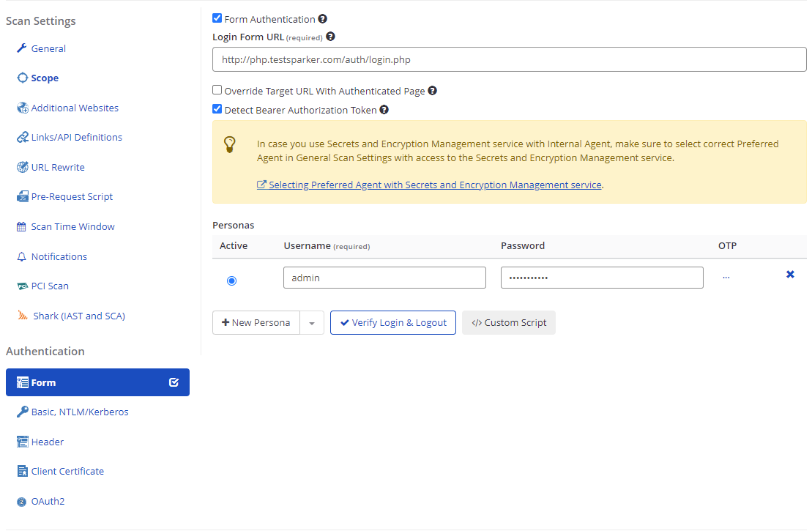
Task: Click the help icon next to Login Form URL
Action: click(x=330, y=37)
